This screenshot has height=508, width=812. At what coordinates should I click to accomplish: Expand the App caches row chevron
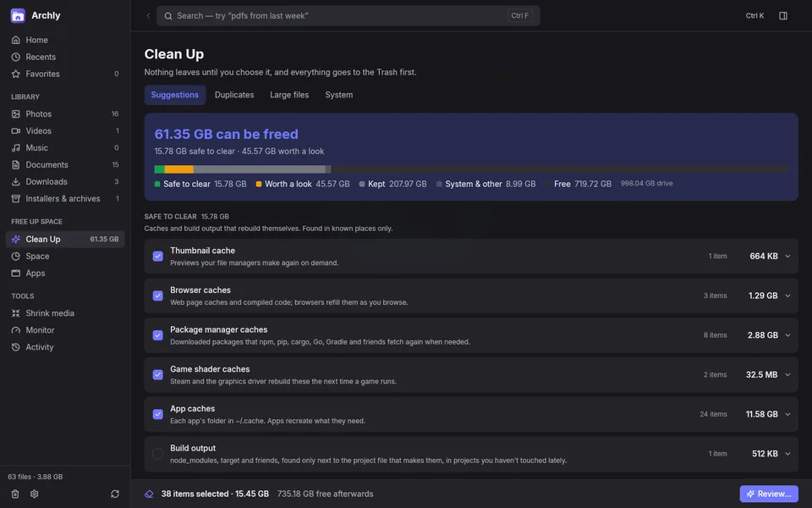point(787,414)
